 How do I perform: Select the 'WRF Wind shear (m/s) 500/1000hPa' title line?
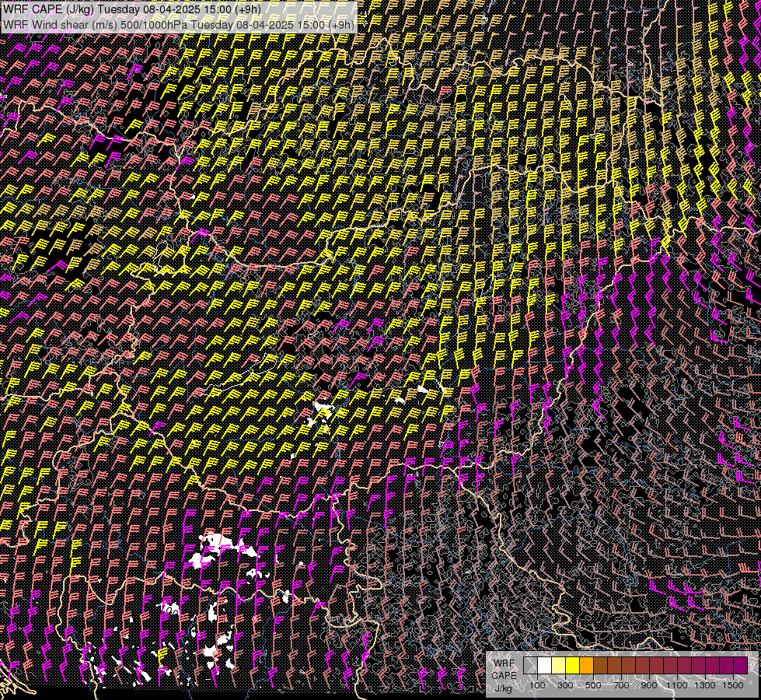(x=179, y=24)
